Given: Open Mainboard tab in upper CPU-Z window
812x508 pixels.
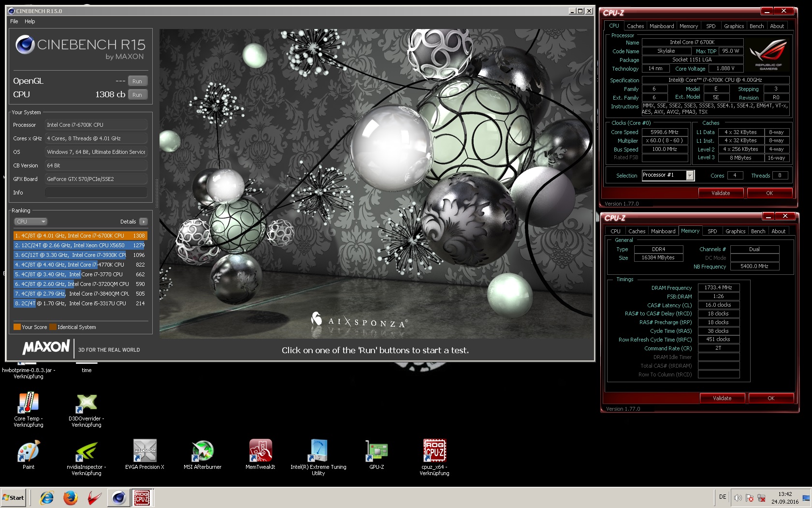Looking at the screenshot, I should pos(662,26).
